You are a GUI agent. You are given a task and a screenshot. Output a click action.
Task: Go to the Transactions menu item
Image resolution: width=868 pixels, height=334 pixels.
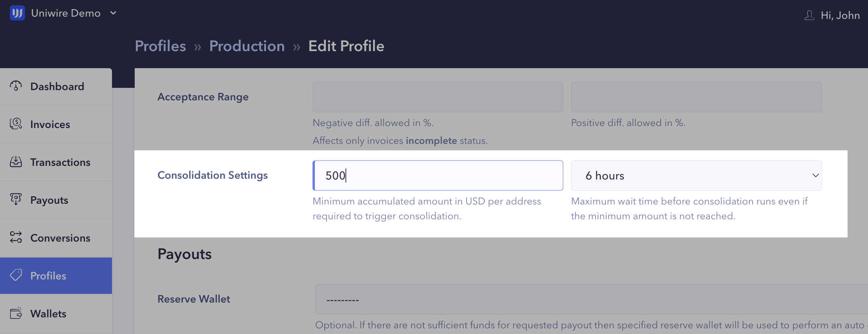point(60,162)
